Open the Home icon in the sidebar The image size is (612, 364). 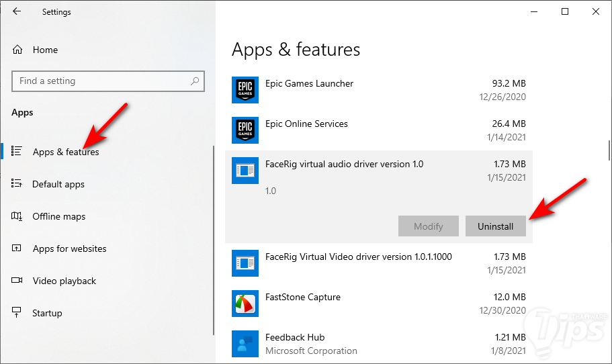point(17,50)
